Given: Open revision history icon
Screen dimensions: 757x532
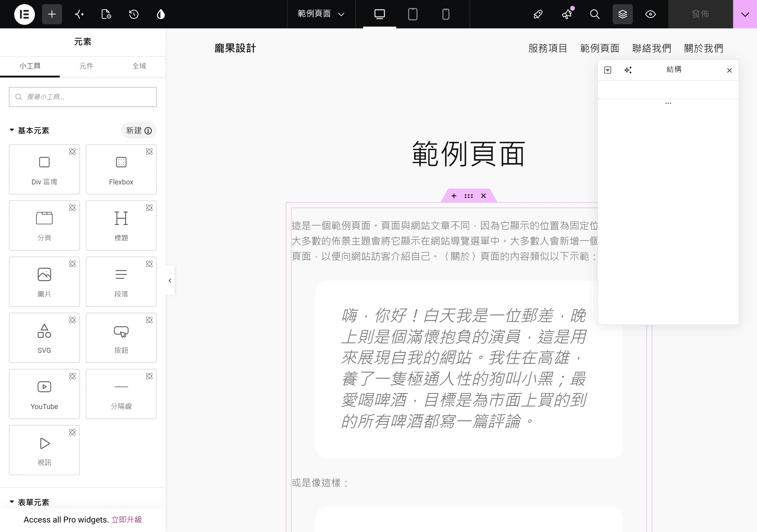Looking at the screenshot, I should click(134, 14).
